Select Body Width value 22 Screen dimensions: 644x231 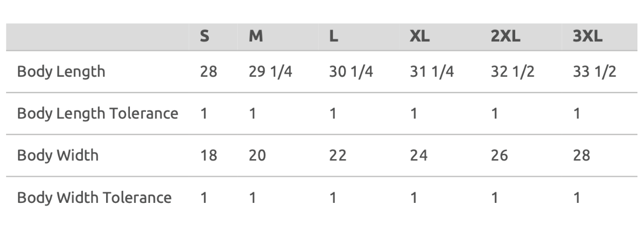point(338,155)
